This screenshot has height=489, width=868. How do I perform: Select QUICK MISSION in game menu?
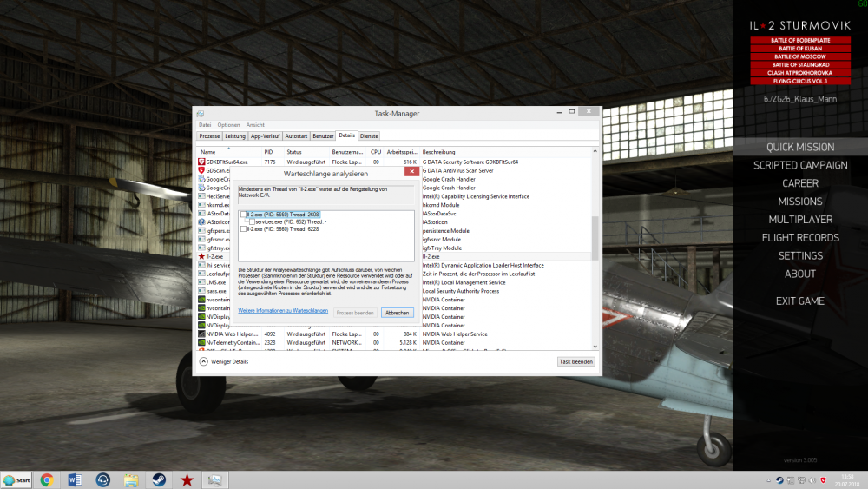click(x=800, y=147)
